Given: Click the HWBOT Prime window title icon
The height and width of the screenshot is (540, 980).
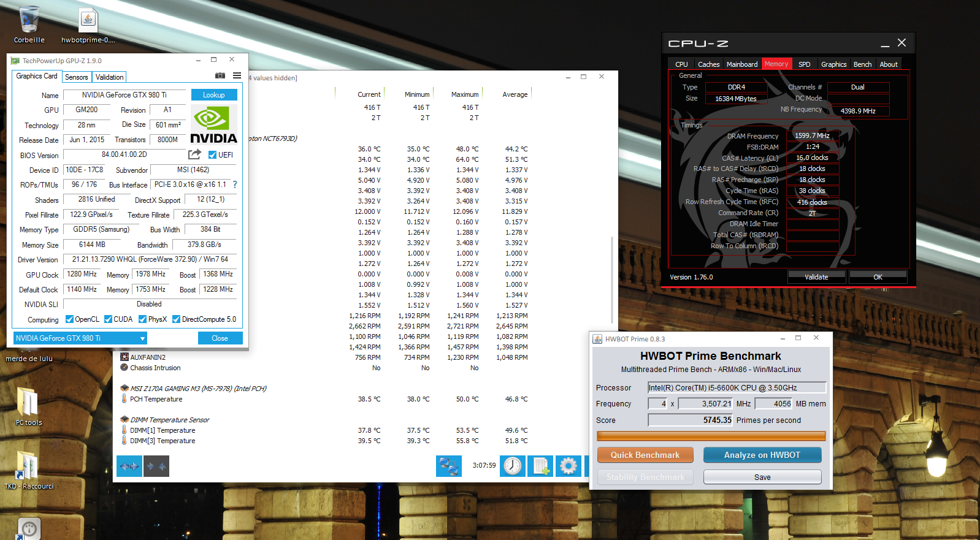Looking at the screenshot, I should tap(597, 339).
